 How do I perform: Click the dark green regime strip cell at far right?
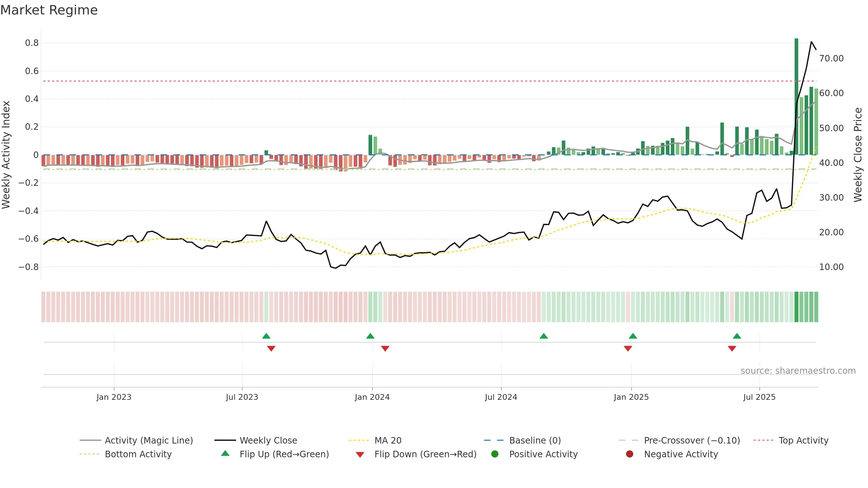coord(796,307)
